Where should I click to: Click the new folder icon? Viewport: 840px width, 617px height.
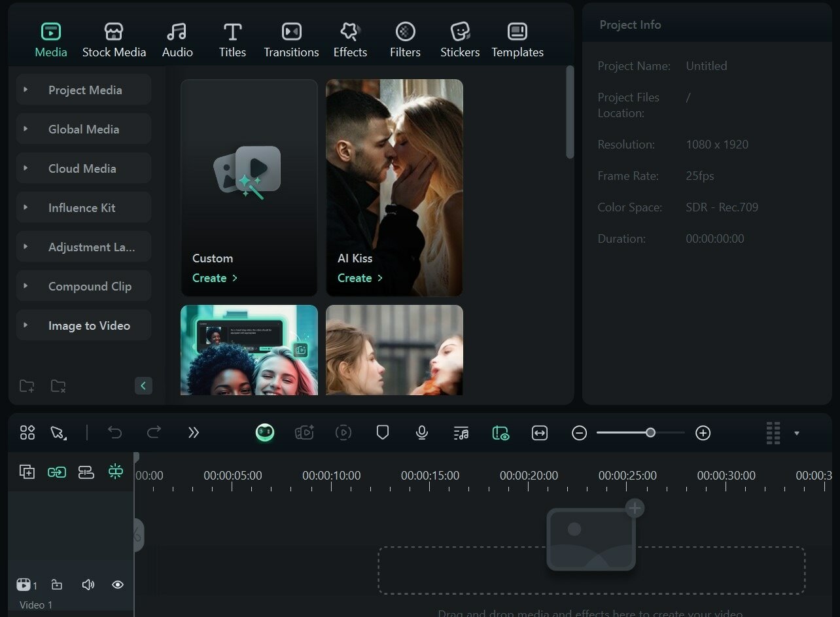click(x=27, y=386)
